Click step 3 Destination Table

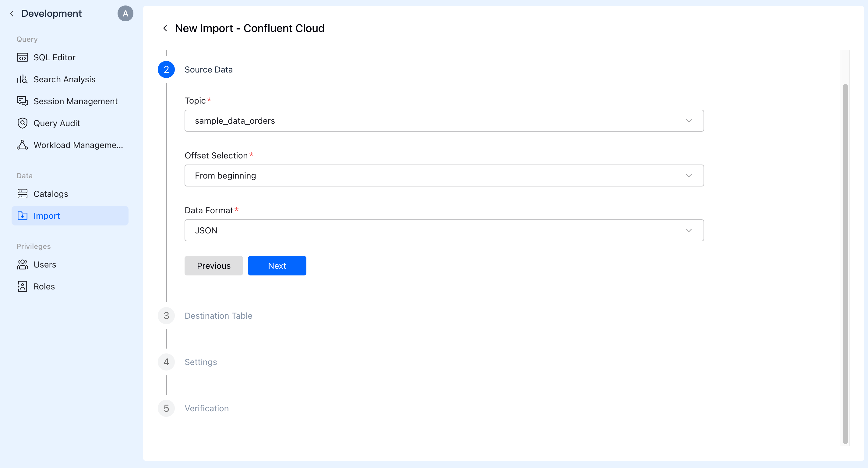coord(218,316)
